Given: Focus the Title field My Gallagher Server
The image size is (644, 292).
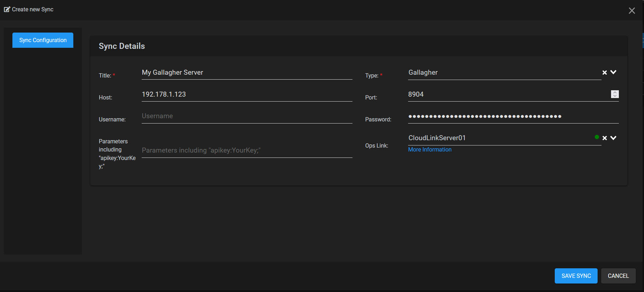Looking at the screenshot, I should coord(247,73).
